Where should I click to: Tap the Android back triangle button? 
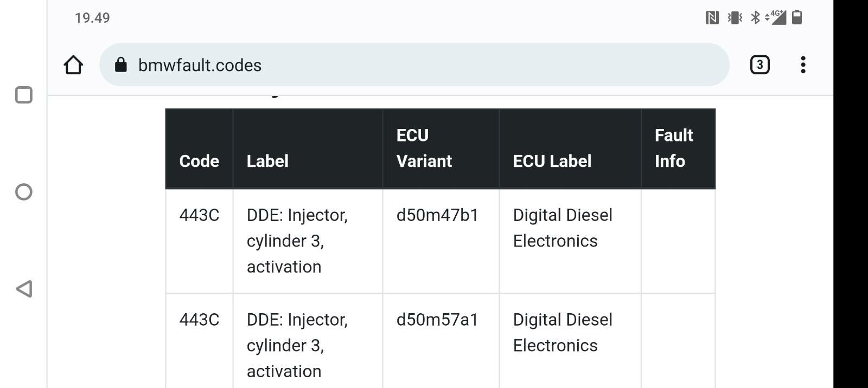(x=24, y=289)
